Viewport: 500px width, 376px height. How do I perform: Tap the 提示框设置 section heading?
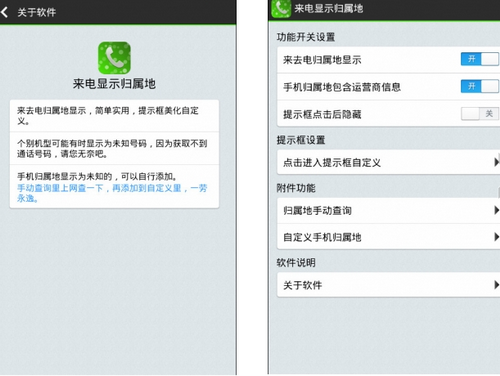click(x=301, y=140)
